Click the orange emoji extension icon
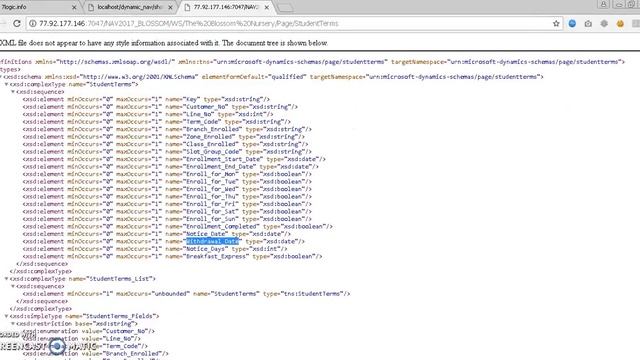The width and height of the screenshot is (640, 360). 620,24
